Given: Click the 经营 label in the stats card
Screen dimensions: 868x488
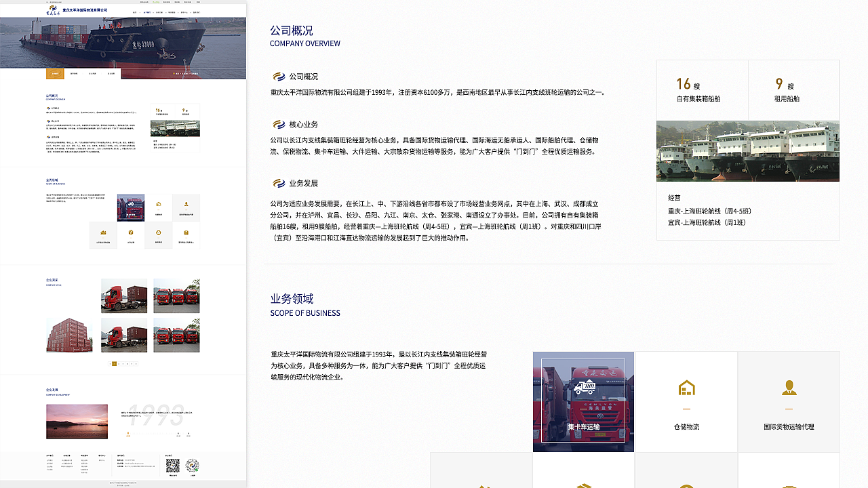Looking at the screenshot, I should [674, 198].
